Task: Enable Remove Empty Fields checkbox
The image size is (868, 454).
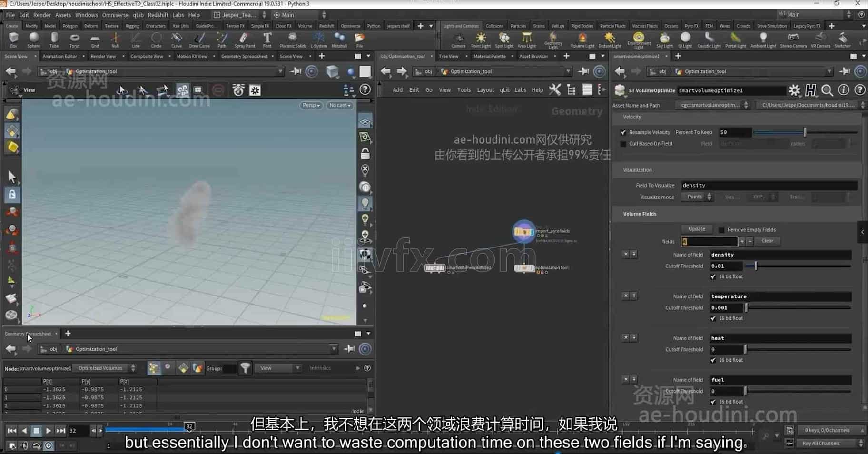Action: tap(721, 230)
